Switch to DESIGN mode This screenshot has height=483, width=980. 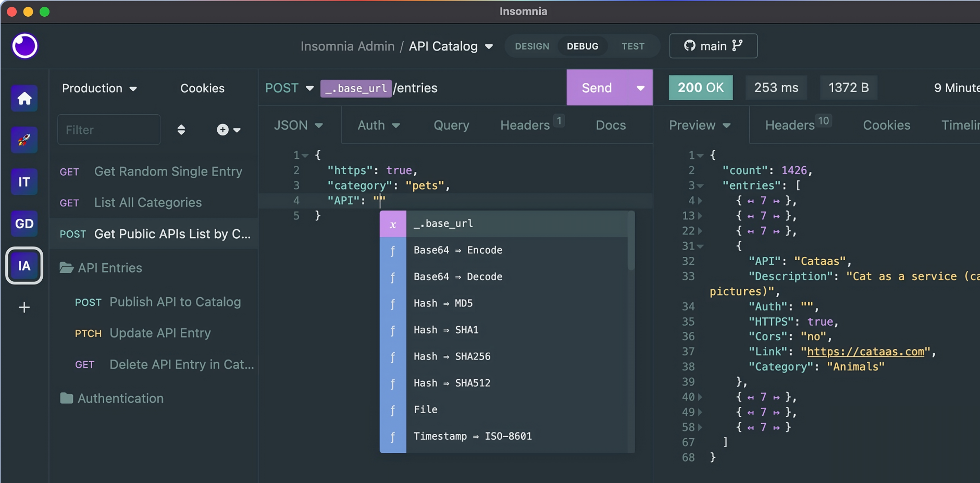(x=532, y=46)
